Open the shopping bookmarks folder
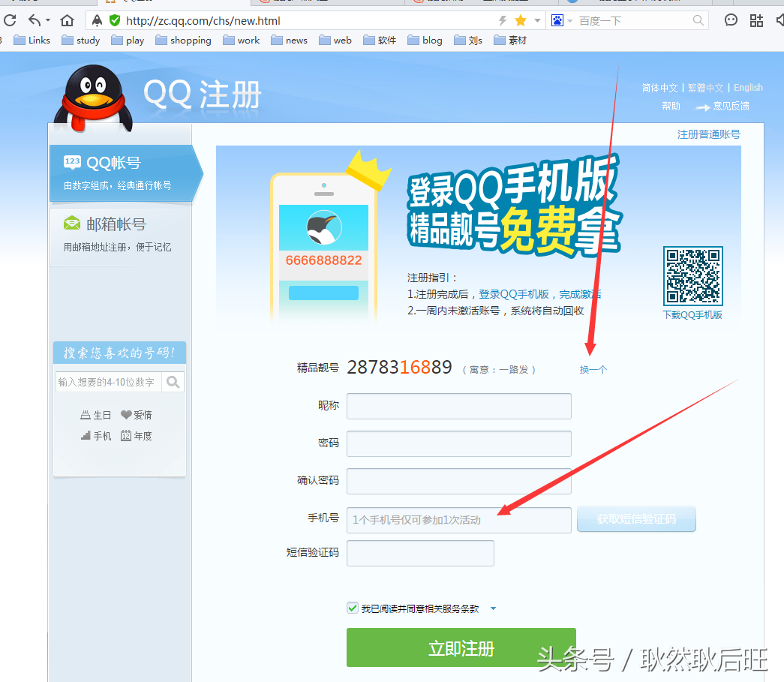 click(x=183, y=40)
